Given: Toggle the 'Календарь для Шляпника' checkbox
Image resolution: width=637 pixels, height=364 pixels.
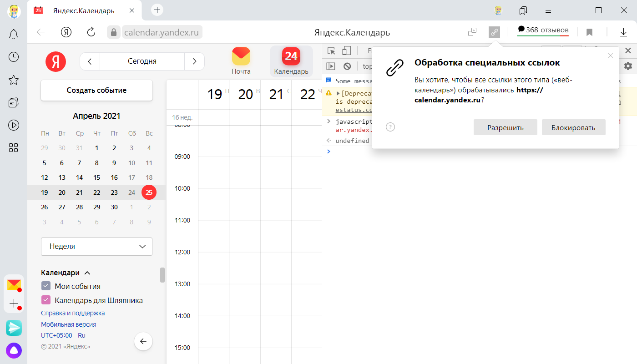Looking at the screenshot, I should point(45,300).
